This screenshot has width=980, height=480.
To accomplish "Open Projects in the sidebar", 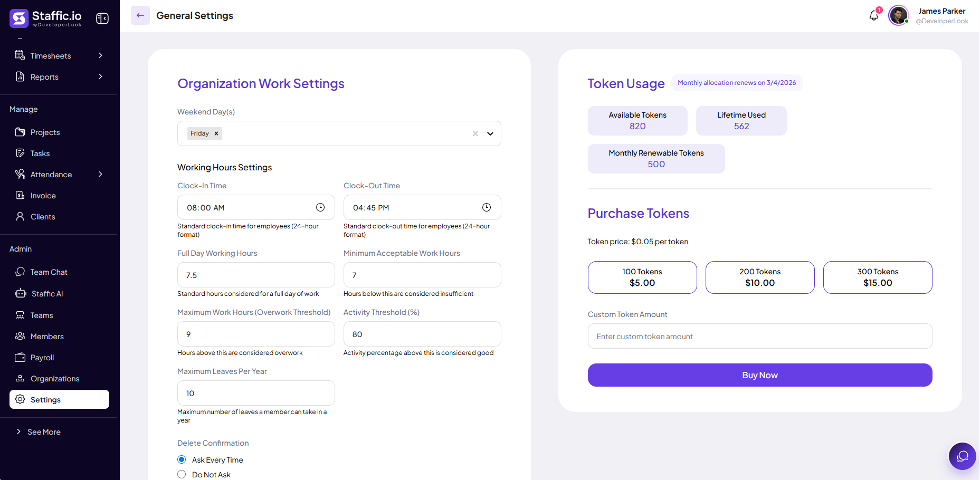I will pyautogui.click(x=59, y=132).
